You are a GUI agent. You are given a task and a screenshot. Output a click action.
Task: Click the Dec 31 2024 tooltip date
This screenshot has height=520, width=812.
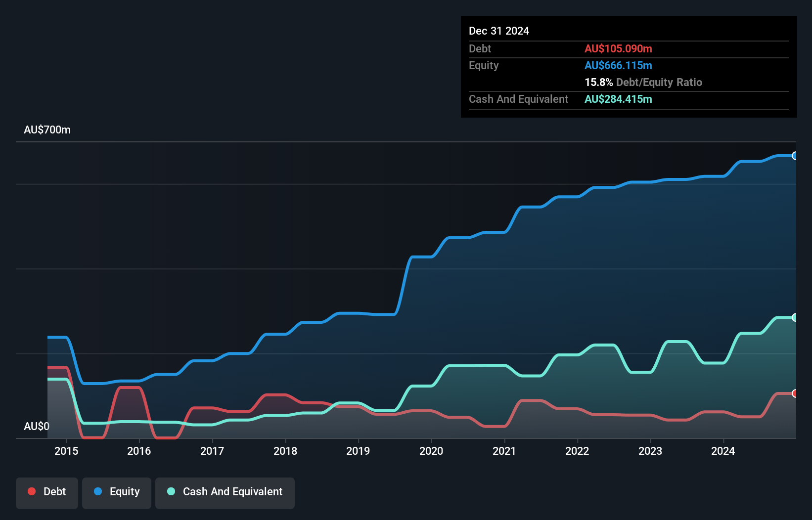(x=499, y=31)
